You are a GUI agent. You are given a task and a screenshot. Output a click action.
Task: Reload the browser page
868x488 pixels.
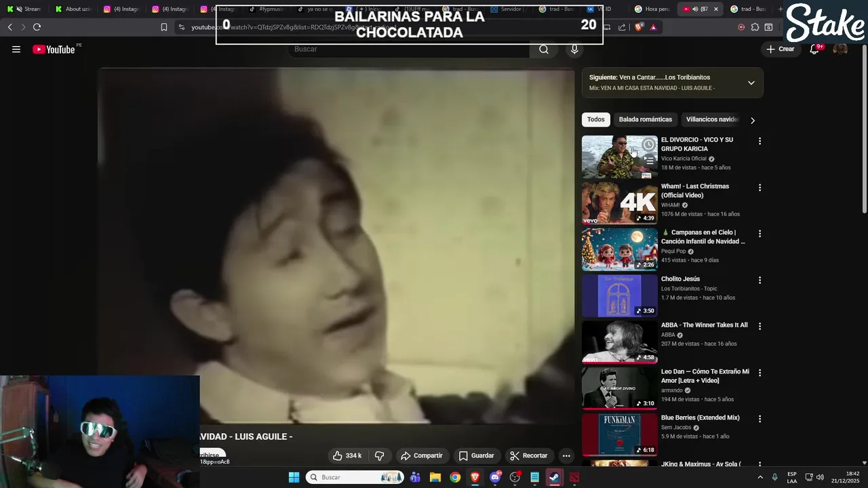(37, 27)
